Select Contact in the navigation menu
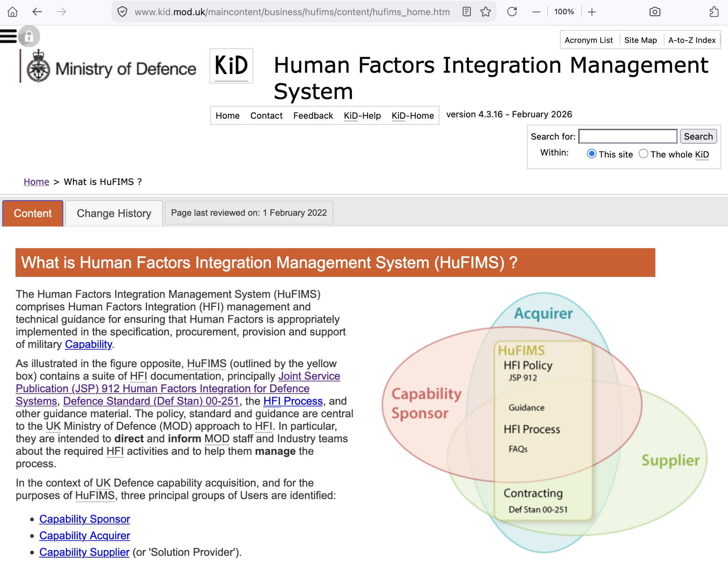 [x=266, y=116]
